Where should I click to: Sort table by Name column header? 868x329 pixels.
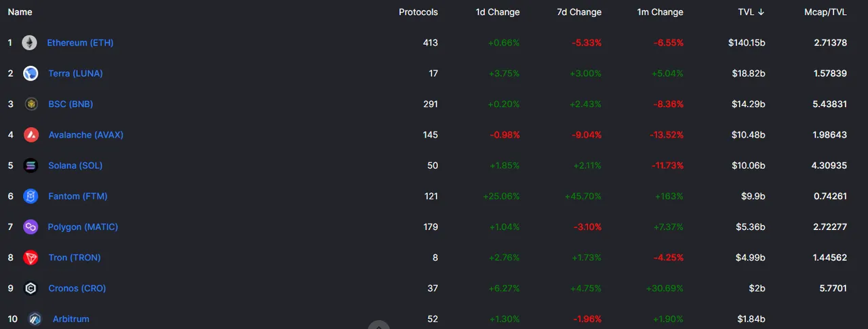click(20, 12)
